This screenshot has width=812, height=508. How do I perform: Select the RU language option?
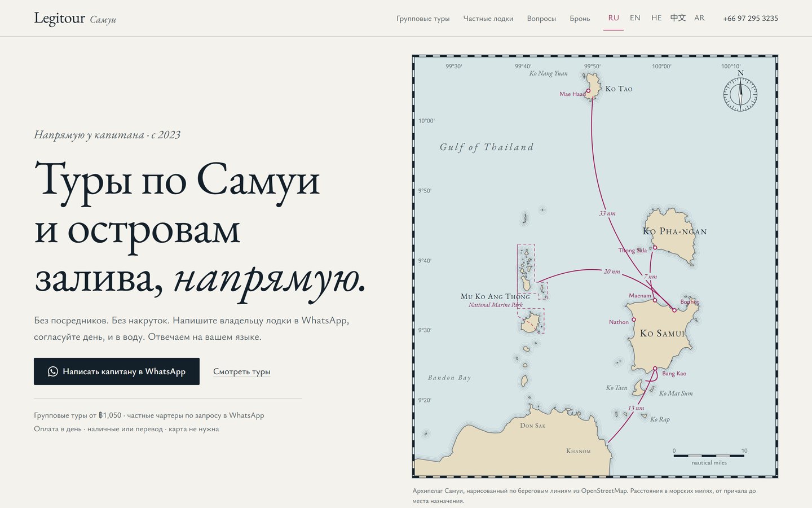coord(614,18)
